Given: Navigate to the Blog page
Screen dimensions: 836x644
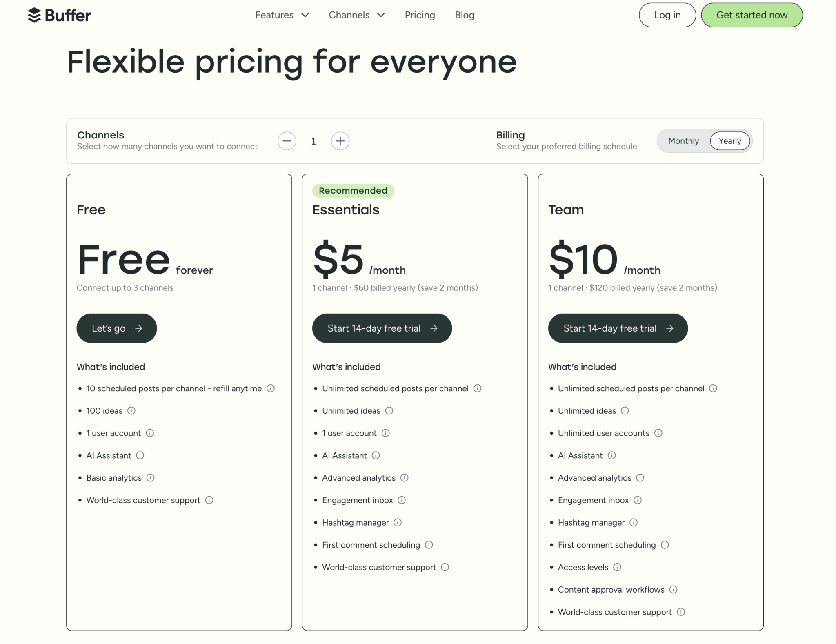Looking at the screenshot, I should click(x=464, y=15).
